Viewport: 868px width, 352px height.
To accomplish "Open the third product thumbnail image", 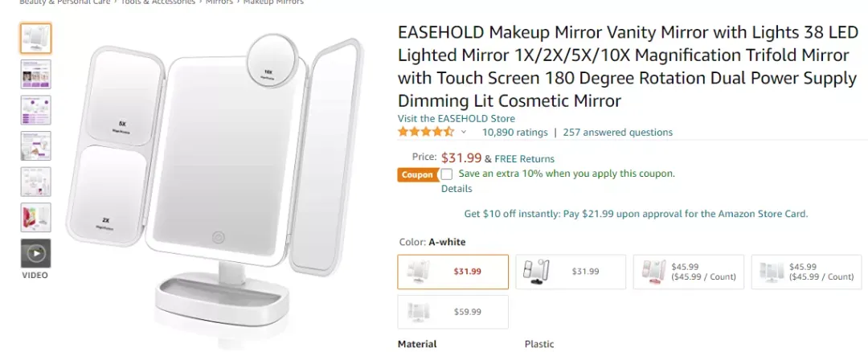I will pos(36,110).
